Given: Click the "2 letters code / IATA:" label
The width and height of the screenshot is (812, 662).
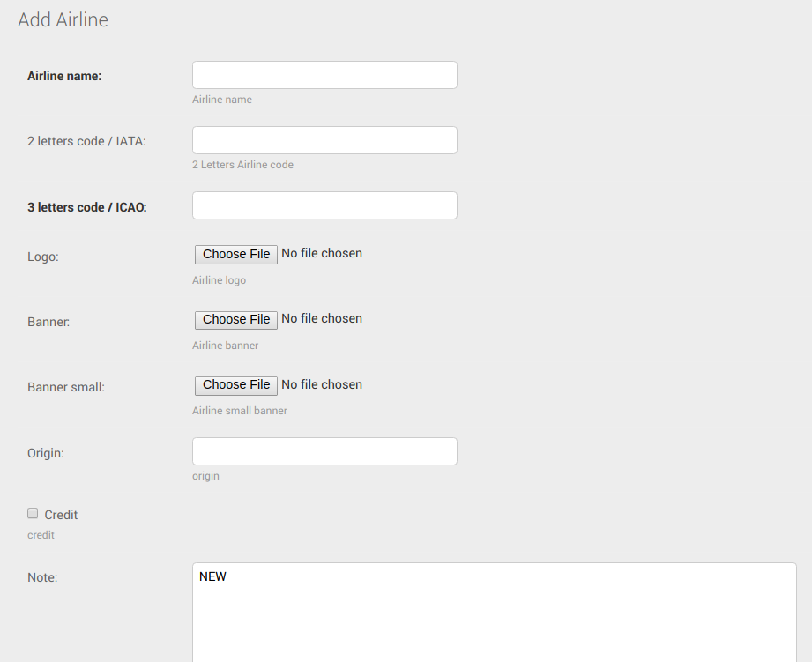Looking at the screenshot, I should pyautogui.click(x=86, y=141).
